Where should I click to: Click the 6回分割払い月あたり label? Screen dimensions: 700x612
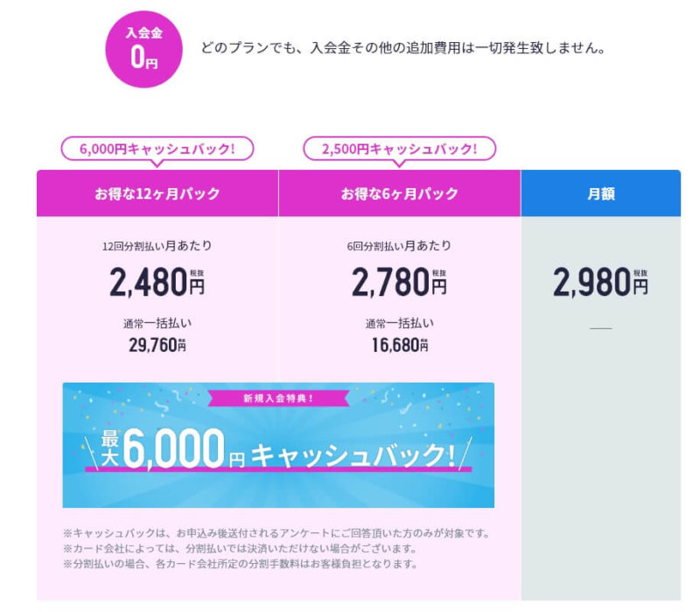[399, 246]
